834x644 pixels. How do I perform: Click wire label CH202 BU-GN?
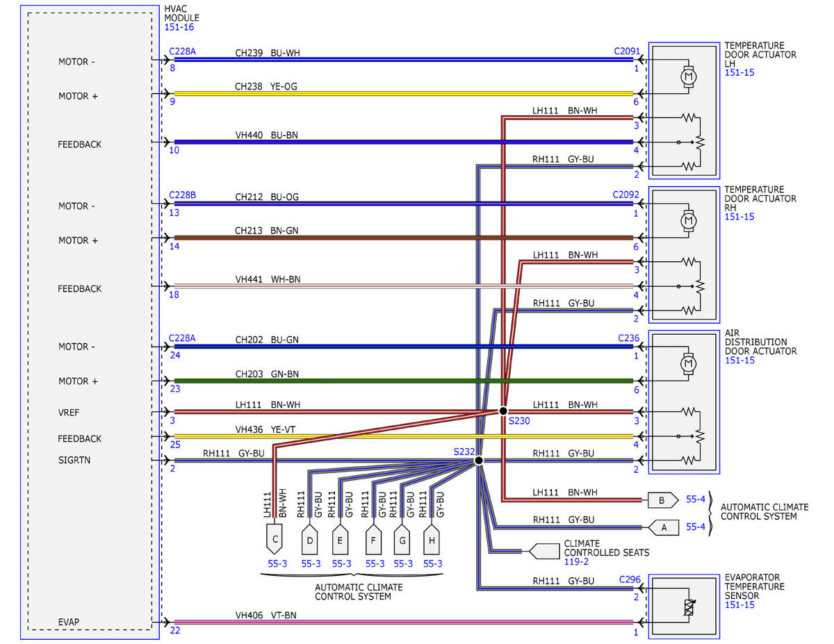click(x=267, y=340)
